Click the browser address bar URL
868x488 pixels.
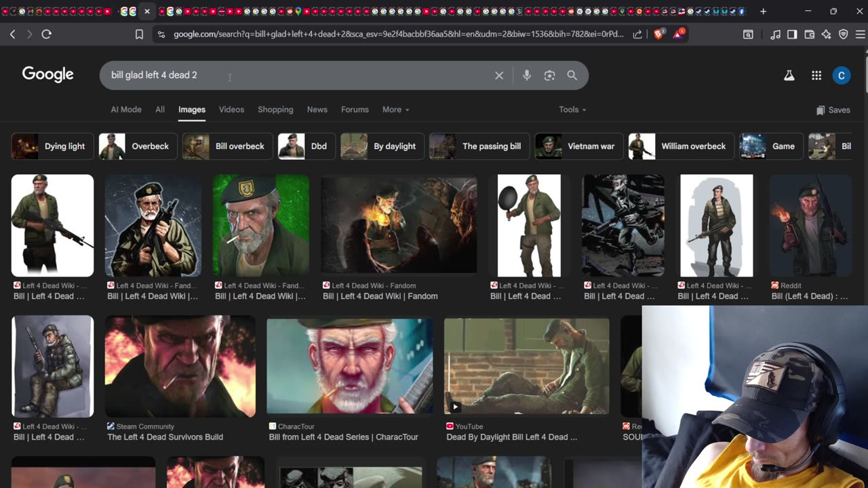398,35
